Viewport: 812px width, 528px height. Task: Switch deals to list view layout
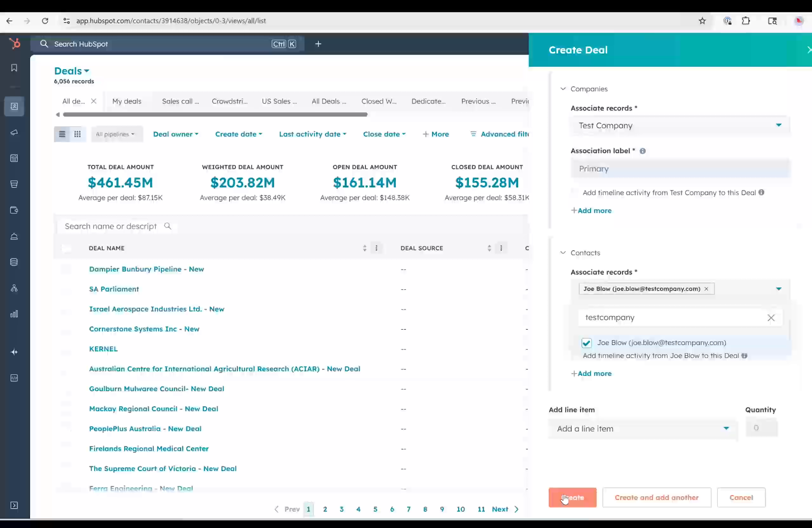tap(62, 134)
